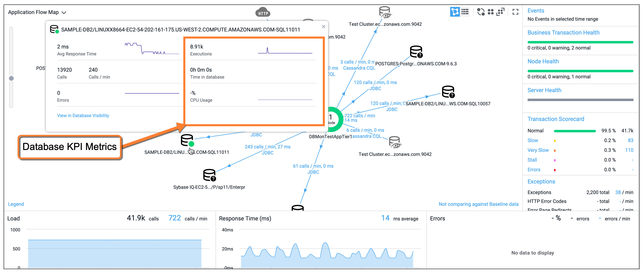
Task: Click 83 slow transaction count
Action: point(630,140)
